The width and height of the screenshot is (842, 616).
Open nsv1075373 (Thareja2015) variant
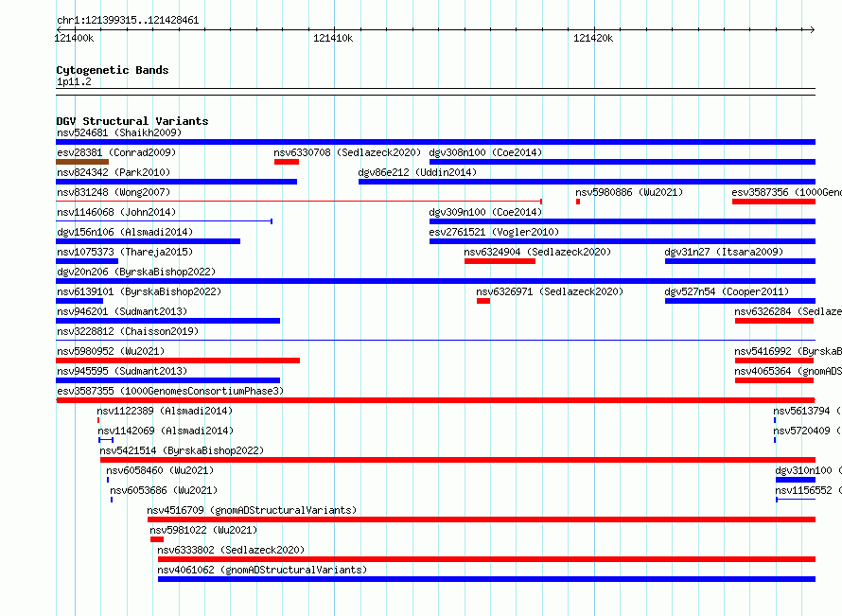(125, 252)
